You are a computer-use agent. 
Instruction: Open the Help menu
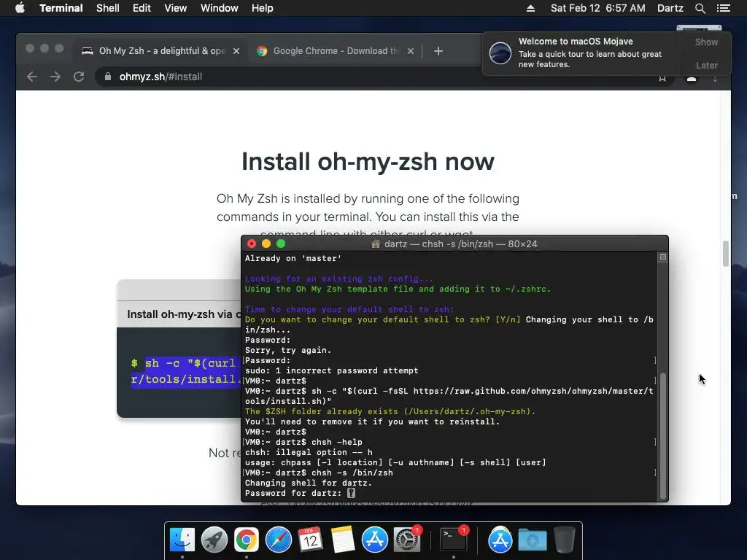tap(263, 8)
